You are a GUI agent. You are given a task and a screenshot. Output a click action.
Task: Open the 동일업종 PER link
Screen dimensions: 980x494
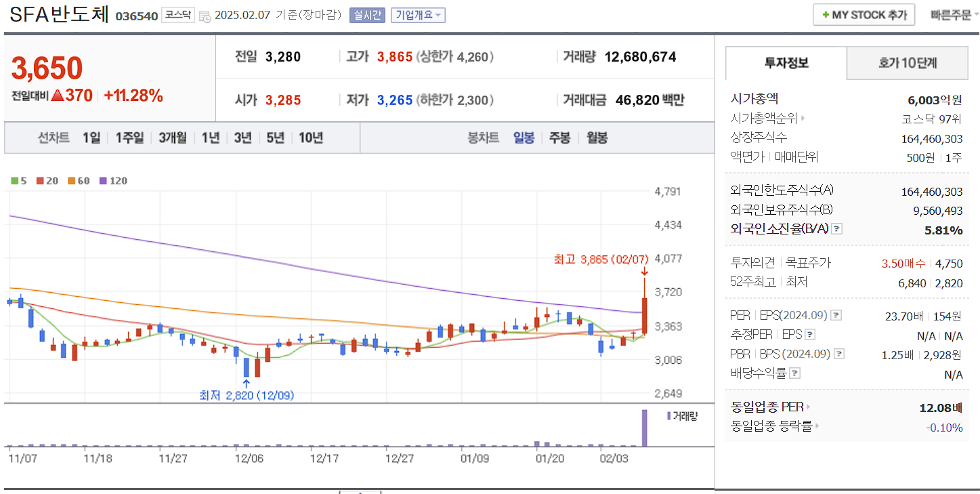769,407
